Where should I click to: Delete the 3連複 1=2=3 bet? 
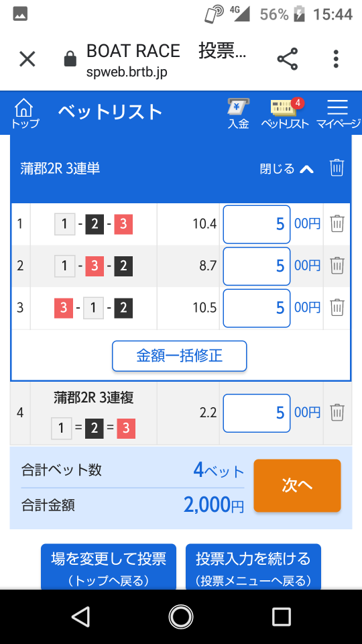337,413
